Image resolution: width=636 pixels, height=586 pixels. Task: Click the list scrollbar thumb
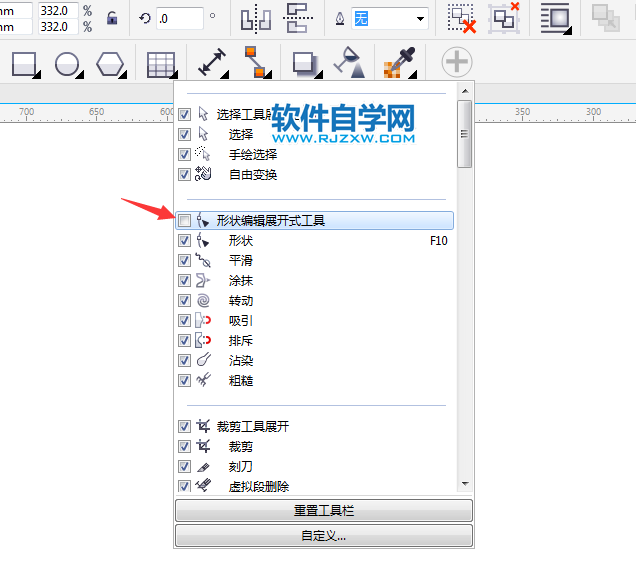coord(465,134)
